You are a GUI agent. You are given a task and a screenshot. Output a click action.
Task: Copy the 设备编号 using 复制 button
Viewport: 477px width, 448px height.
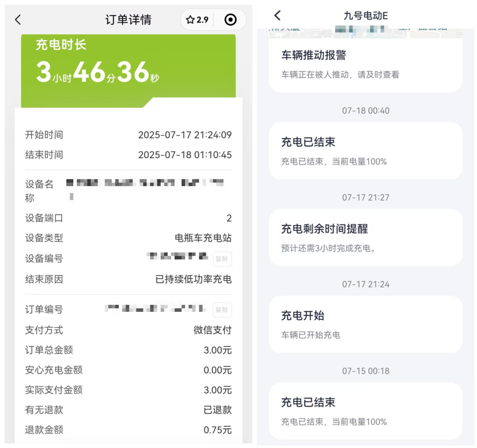point(222,259)
